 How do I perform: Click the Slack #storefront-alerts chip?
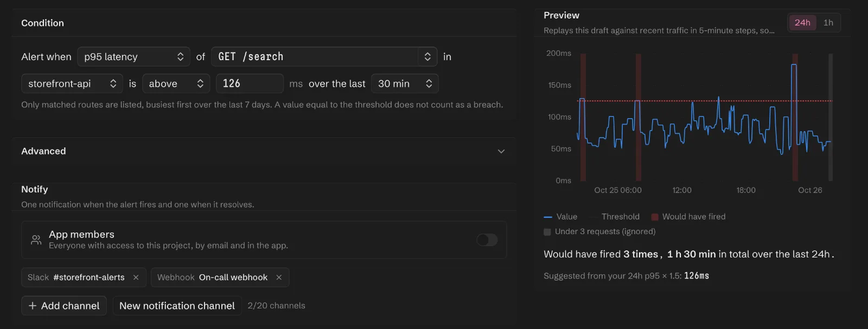tap(84, 277)
